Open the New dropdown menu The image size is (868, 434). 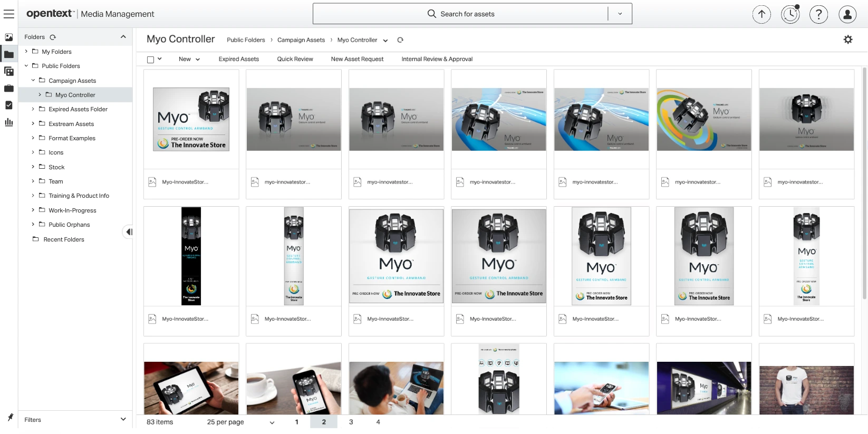(x=189, y=59)
